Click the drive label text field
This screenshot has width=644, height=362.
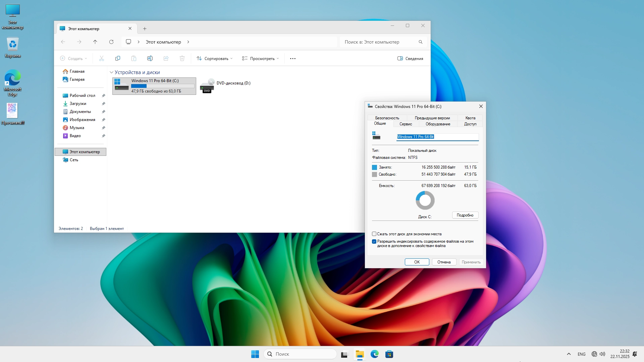pos(437,137)
